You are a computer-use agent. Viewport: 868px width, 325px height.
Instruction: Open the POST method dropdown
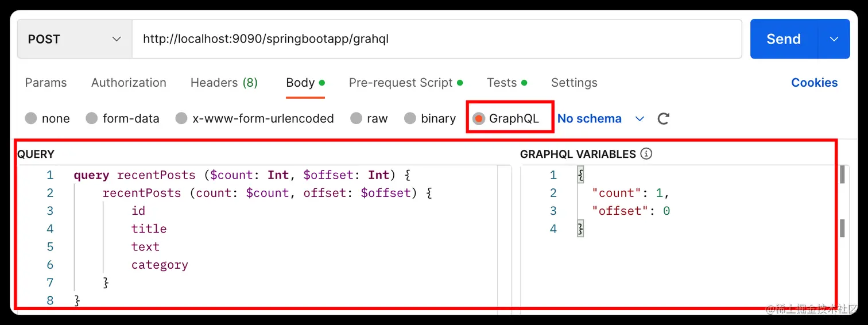(x=75, y=39)
